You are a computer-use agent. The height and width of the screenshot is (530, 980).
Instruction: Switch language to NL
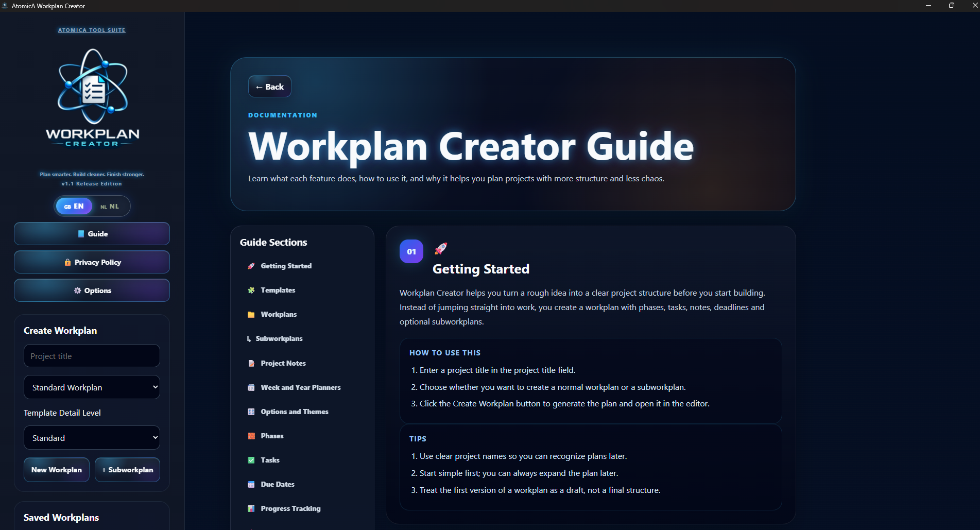click(x=110, y=207)
